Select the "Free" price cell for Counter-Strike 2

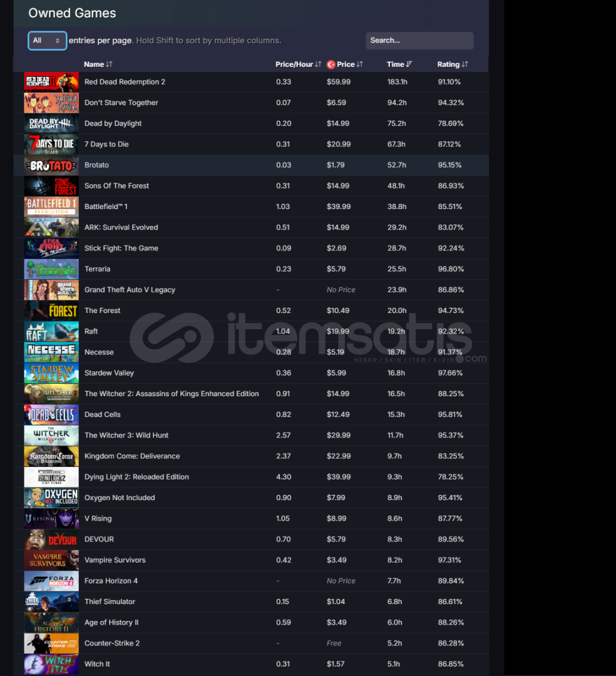pyautogui.click(x=334, y=643)
